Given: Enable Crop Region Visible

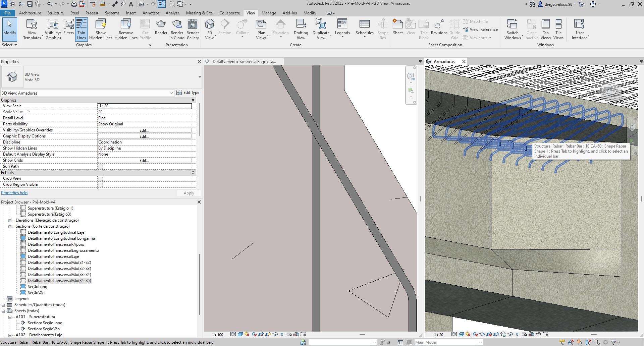Looking at the screenshot, I should (101, 184).
